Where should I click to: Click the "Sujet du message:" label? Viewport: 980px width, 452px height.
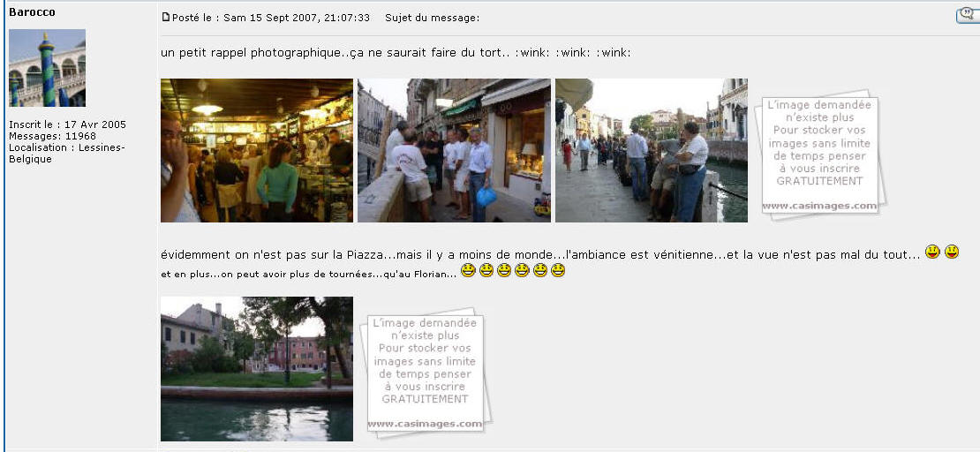click(x=433, y=18)
